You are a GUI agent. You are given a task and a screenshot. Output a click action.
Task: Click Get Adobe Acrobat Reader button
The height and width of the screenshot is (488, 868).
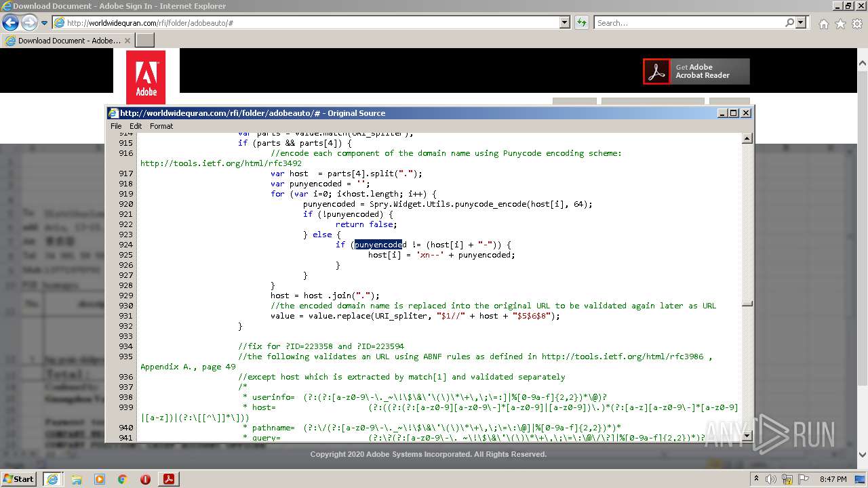(696, 71)
